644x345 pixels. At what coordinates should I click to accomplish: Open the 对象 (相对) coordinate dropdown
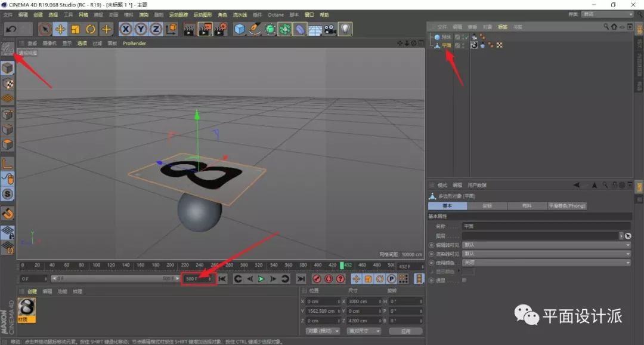click(x=323, y=331)
